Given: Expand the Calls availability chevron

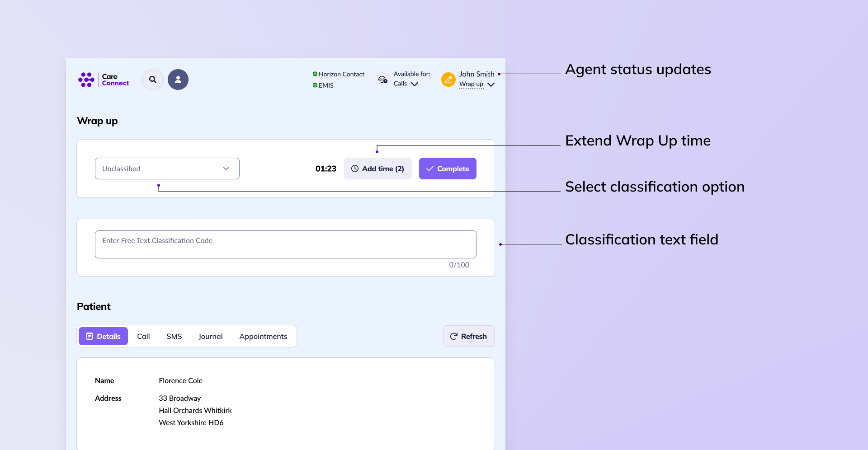Looking at the screenshot, I should (415, 84).
